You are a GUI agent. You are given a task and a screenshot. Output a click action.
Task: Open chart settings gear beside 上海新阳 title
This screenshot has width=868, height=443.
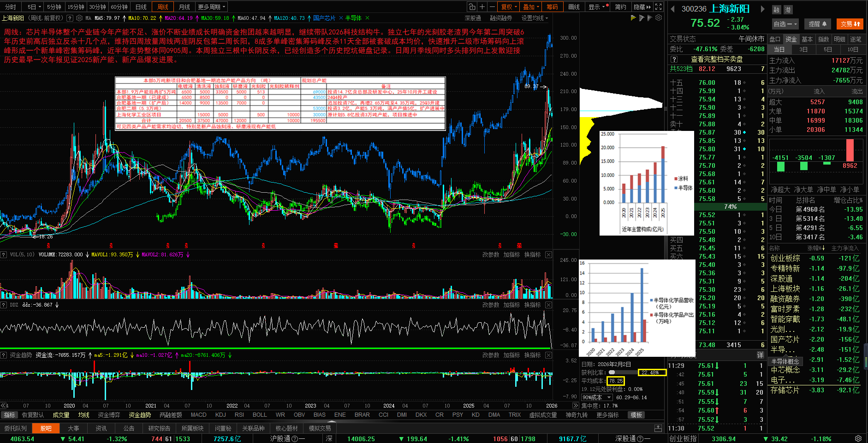(79, 18)
